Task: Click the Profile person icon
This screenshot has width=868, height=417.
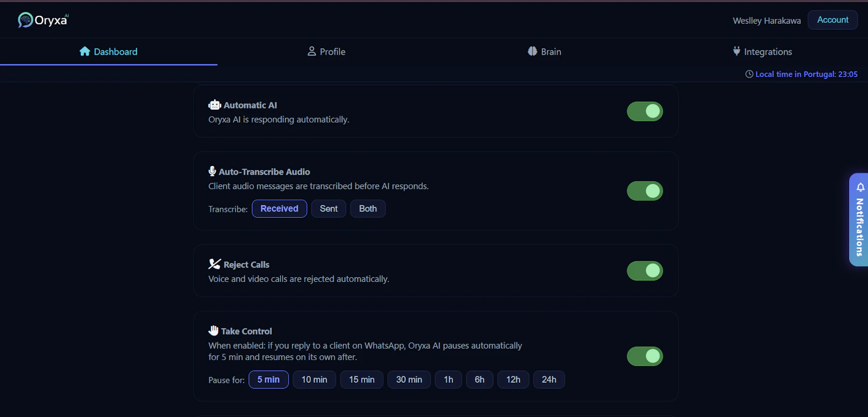Action: click(x=311, y=52)
